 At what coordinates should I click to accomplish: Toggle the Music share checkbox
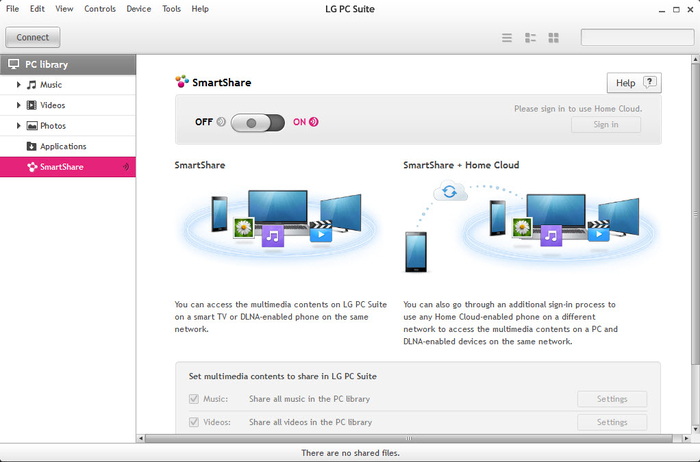pyautogui.click(x=194, y=399)
